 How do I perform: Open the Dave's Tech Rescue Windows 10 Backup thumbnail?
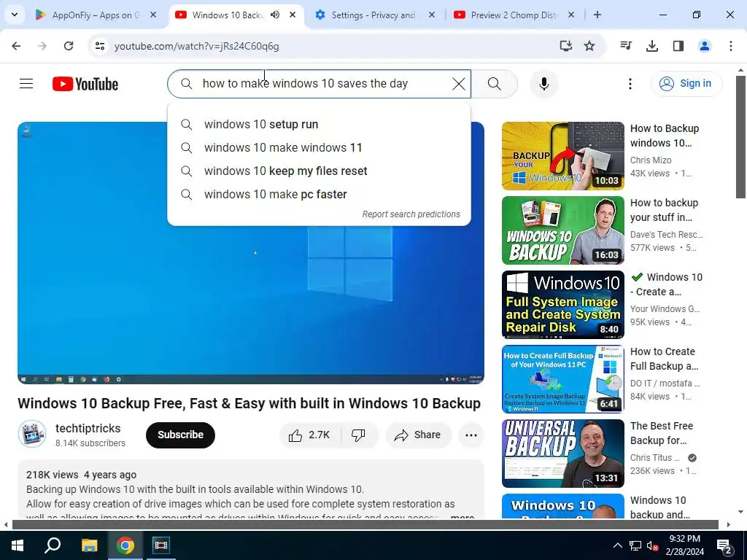562,230
